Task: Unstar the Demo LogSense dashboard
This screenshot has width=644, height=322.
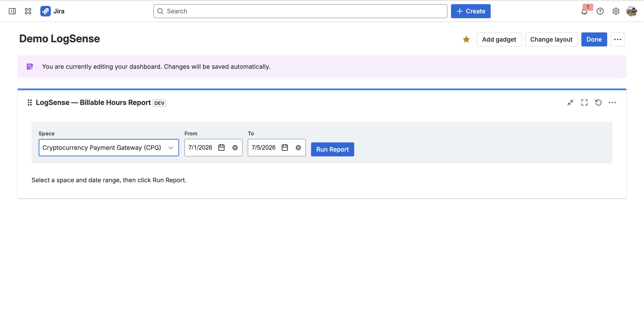Action: point(466,39)
